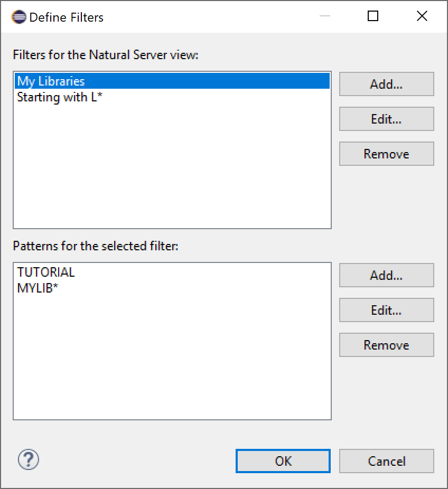This screenshot has width=448, height=489.
Task: Open the Add dialog for a new filter
Action: (x=386, y=84)
